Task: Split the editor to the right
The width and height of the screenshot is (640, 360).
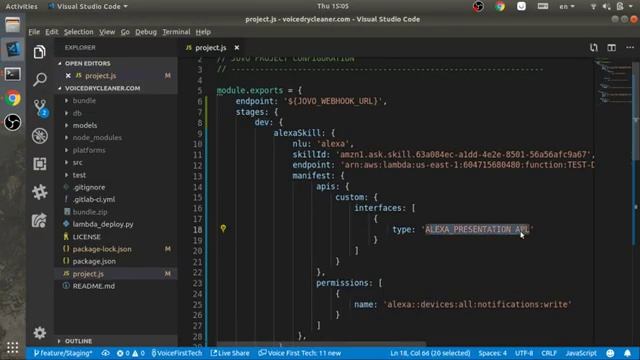Action: [x=611, y=48]
